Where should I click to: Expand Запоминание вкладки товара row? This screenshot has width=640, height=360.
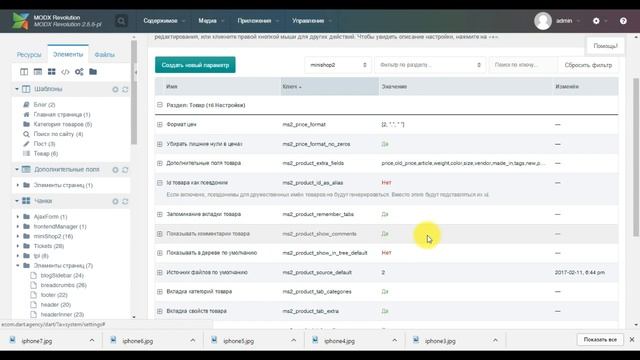pos(160,214)
